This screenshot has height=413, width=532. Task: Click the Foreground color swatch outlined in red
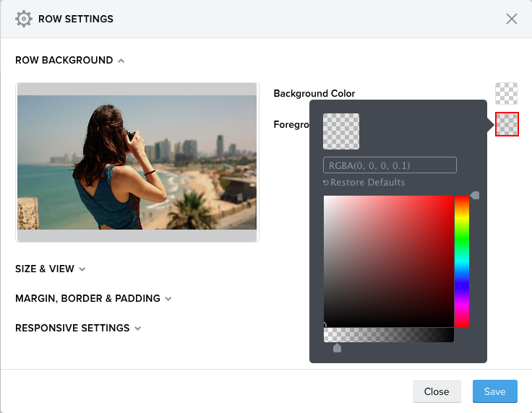click(x=507, y=124)
